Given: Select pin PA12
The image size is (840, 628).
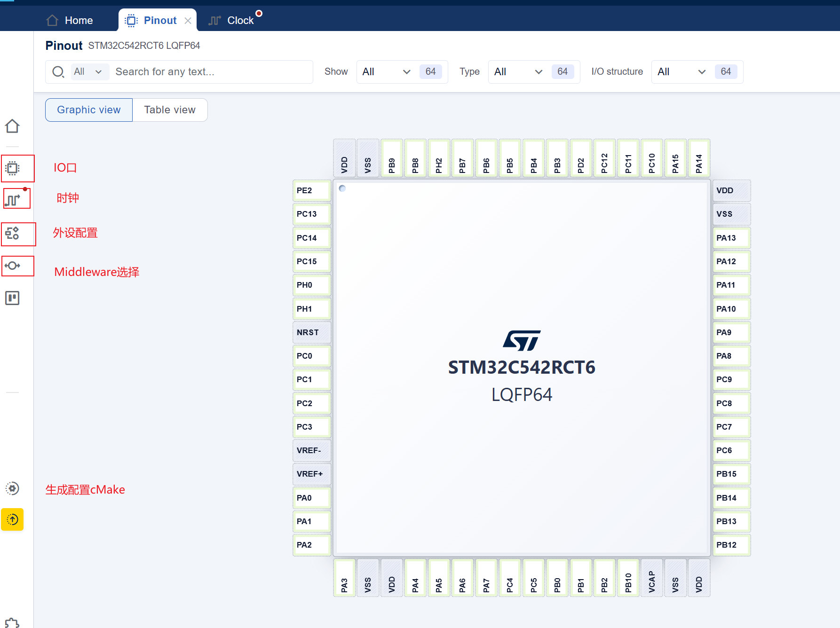Looking at the screenshot, I should (732, 261).
